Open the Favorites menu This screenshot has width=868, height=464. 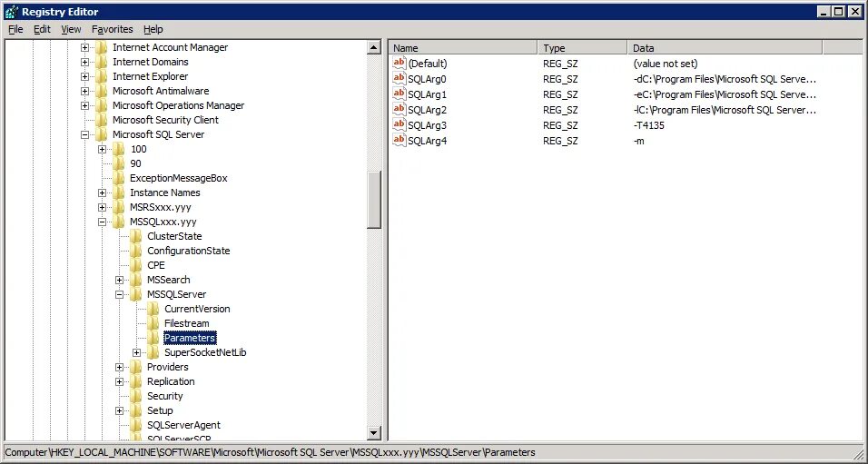click(113, 29)
